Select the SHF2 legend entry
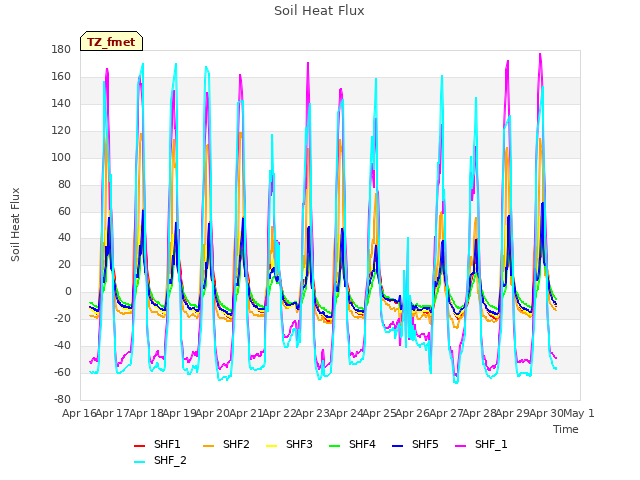The width and height of the screenshot is (640, 480). (226, 444)
